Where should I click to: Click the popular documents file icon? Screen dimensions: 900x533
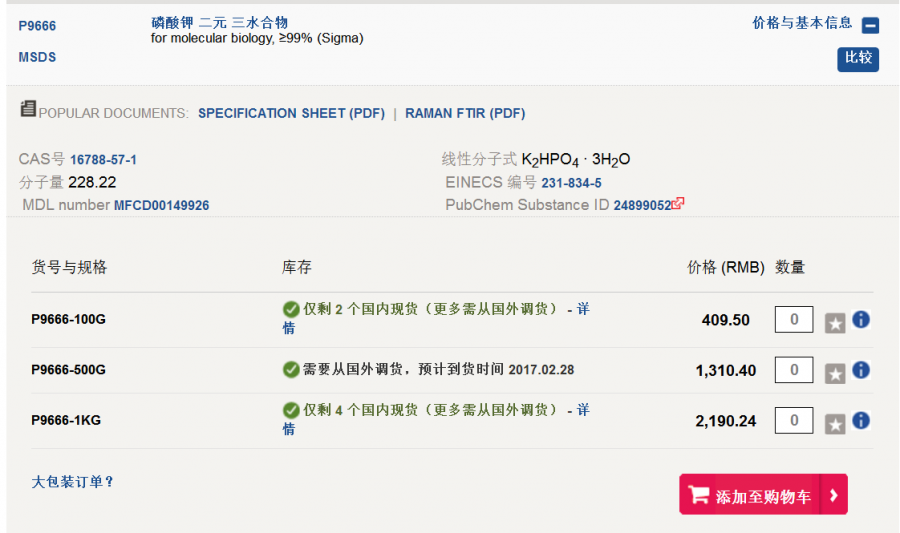coord(28,109)
